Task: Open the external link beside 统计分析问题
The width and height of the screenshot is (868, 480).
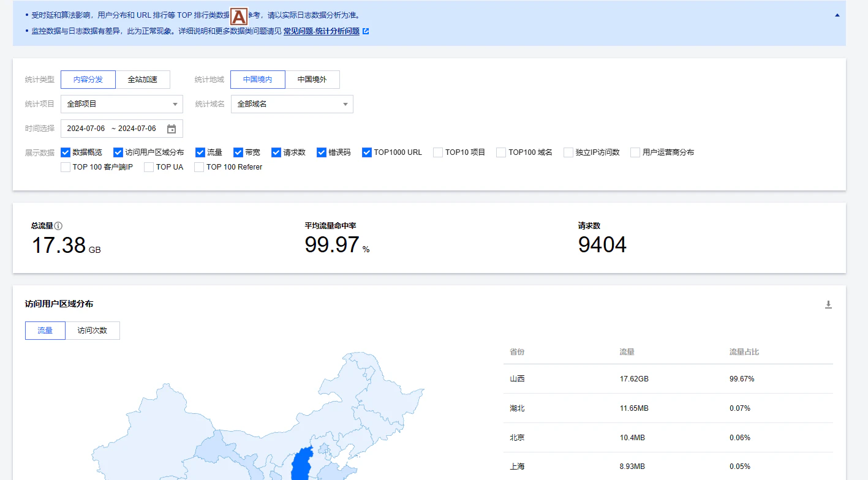Action: pyautogui.click(x=365, y=31)
